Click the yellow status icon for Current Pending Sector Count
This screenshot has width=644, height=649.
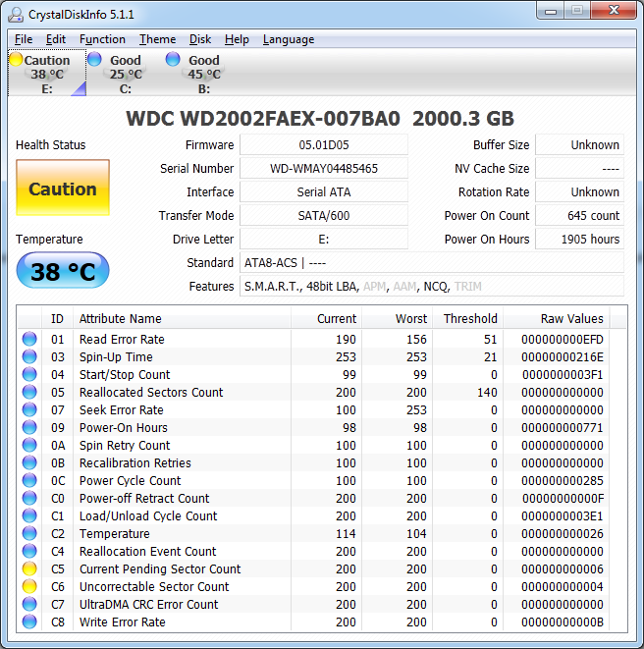click(29, 569)
